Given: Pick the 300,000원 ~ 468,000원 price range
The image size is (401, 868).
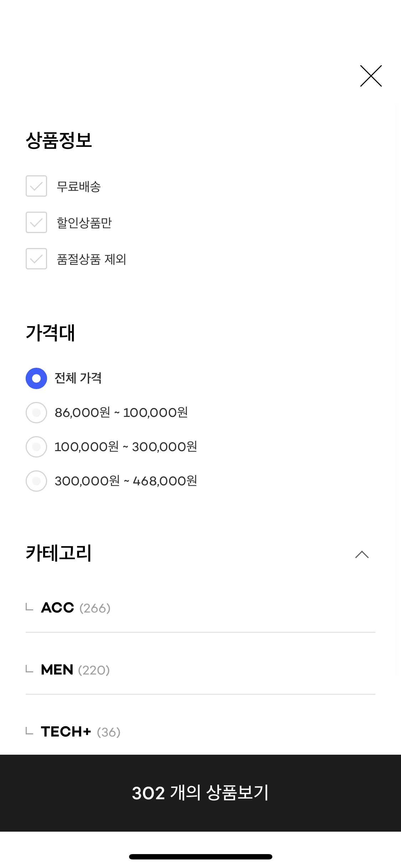Looking at the screenshot, I should [36, 481].
